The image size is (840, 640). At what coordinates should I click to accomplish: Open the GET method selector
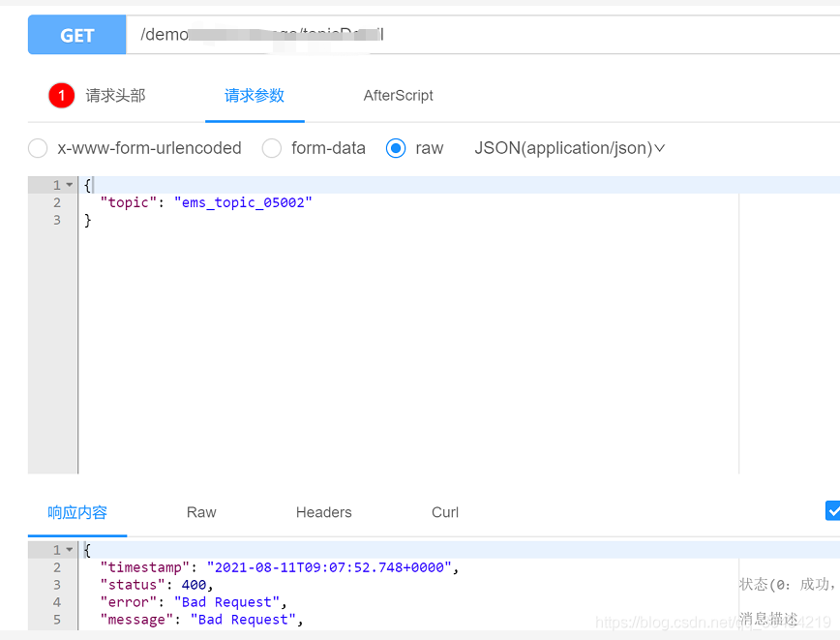[x=76, y=35]
